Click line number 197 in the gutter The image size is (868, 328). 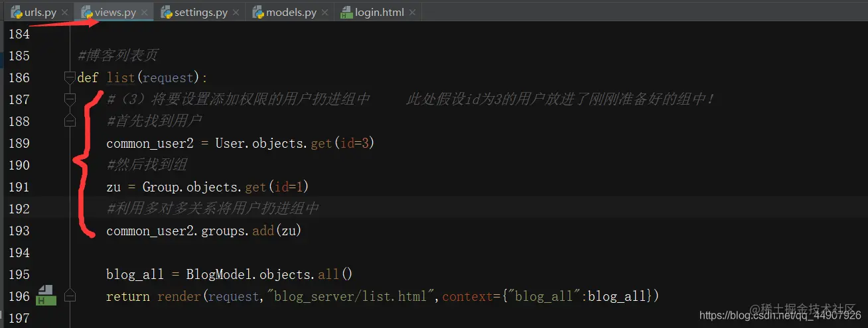(19, 318)
